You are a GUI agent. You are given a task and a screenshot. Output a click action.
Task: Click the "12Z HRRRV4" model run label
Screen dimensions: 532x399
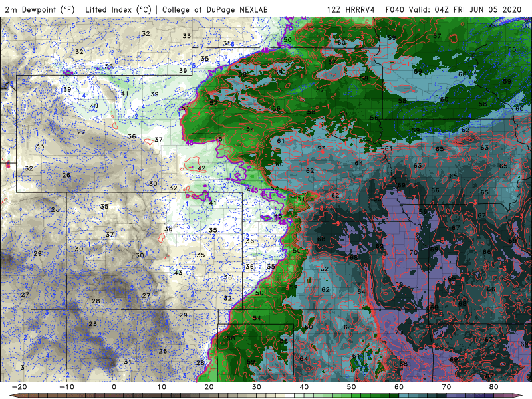[351, 9]
